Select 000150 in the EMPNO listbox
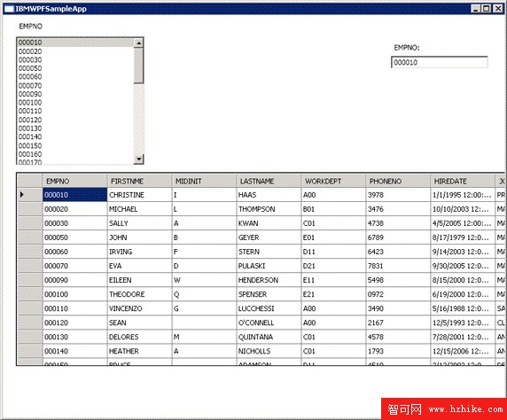Screen dimensions: 507x420 coord(75,146)
